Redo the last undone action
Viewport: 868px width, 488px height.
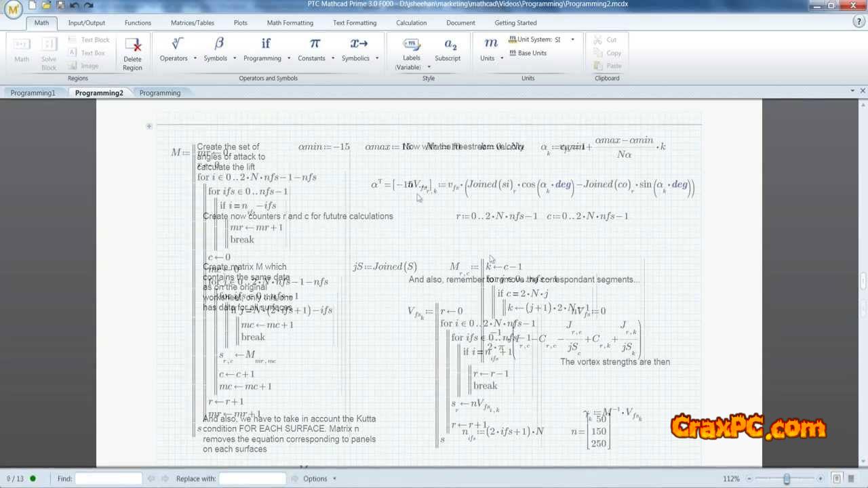(x=89, y=5)
